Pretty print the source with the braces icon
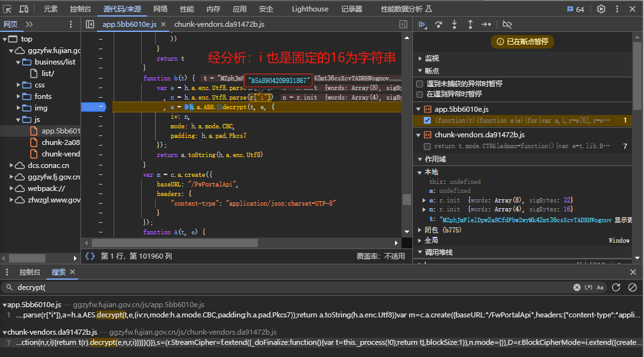644x357 pixels. [x=90, y=256]
